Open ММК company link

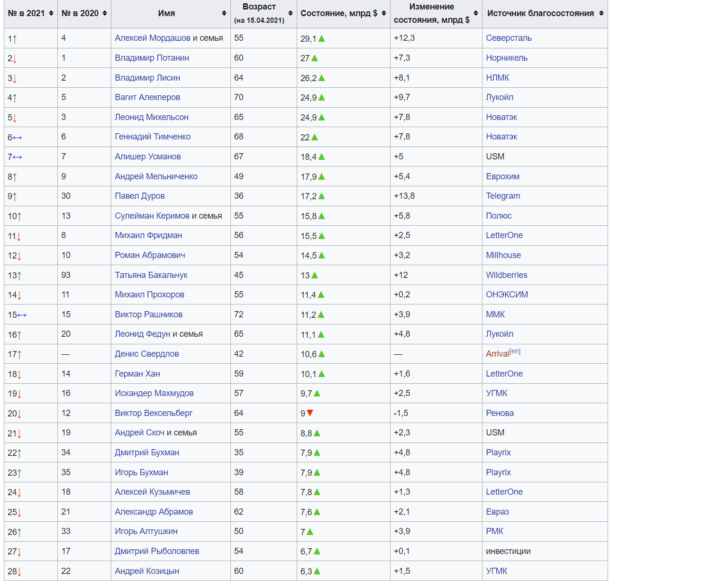tap(495, 314)
